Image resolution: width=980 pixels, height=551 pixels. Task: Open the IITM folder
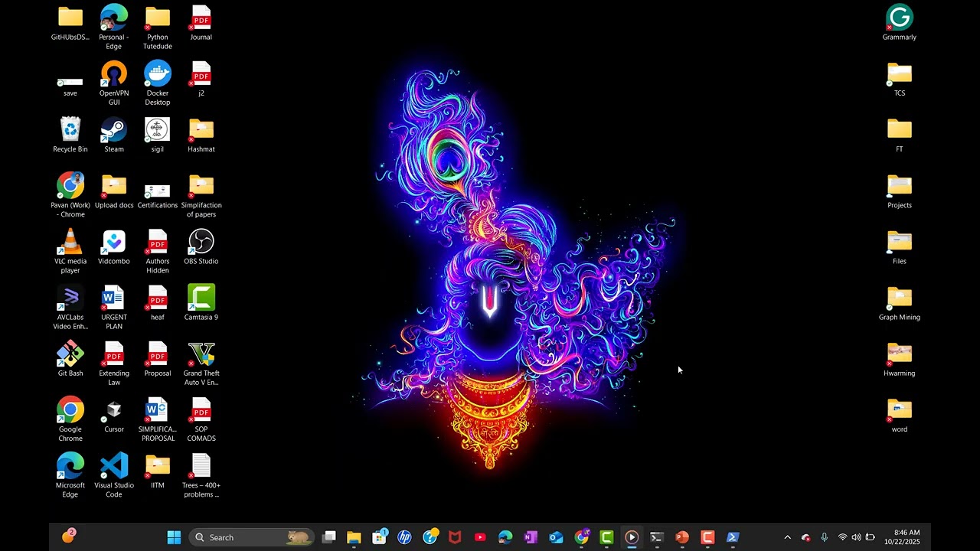point(158,465)
